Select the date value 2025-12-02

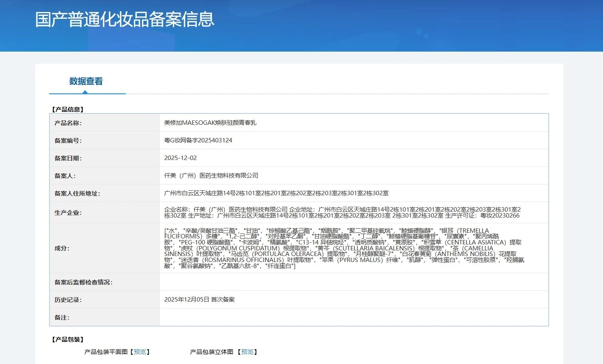pyautogui.click(x=180, y=158)
